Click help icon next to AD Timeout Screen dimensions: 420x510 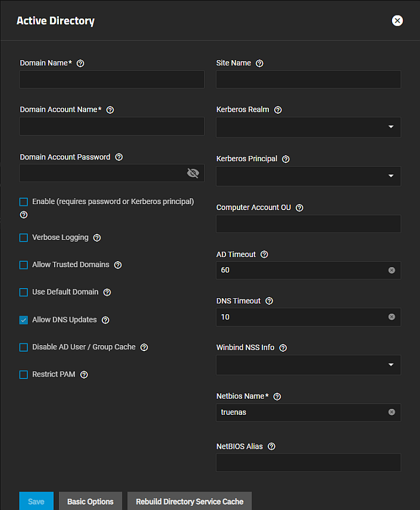(264, 255)
